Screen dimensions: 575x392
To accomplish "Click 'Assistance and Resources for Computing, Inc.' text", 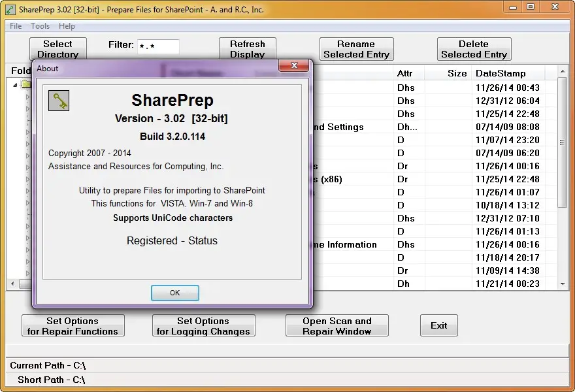I will pyautogui.click(x=136, y=166).
